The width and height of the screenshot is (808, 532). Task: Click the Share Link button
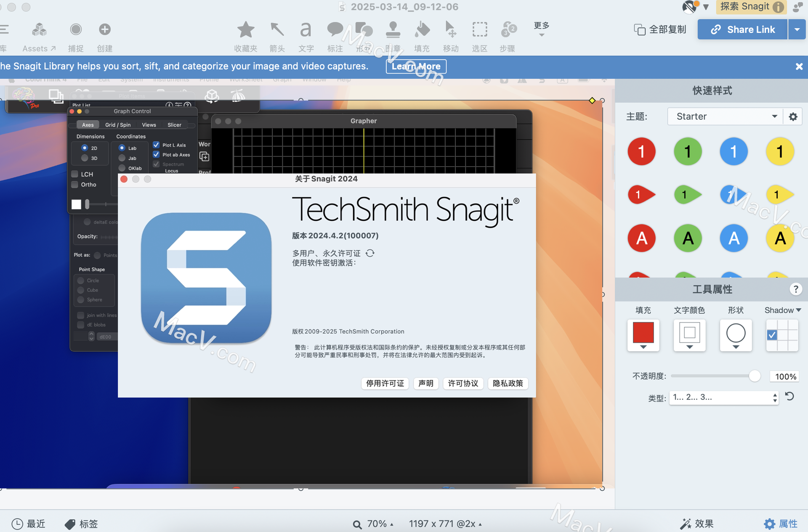click(x=742, y=29)
